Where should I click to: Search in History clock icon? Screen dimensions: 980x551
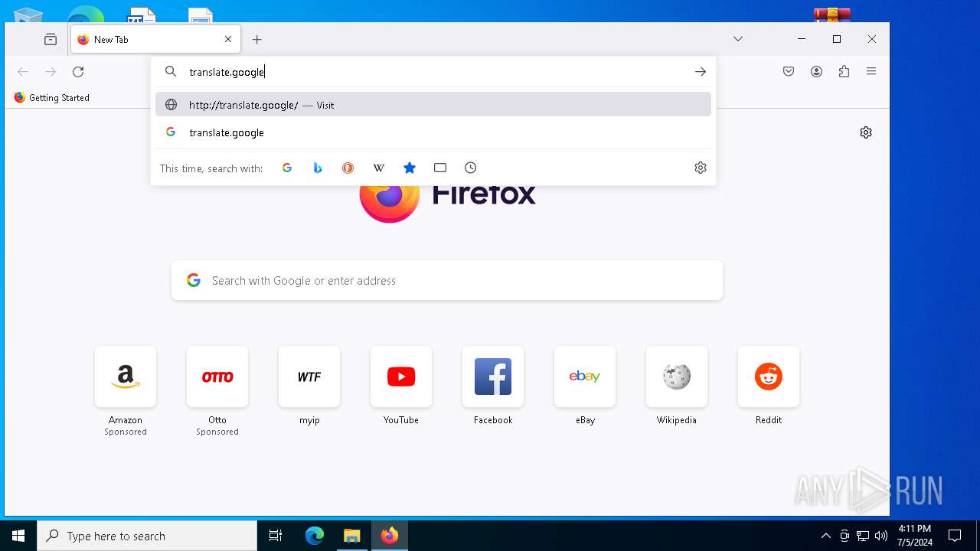[471, 168]
